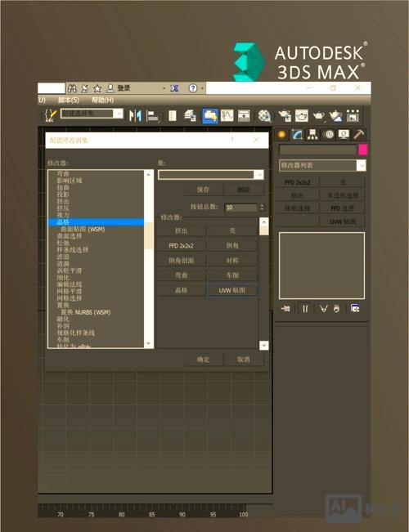The height and width of the screenshot is (532, 409).
Task: Open the Schematic View icon
Action: 244,116
